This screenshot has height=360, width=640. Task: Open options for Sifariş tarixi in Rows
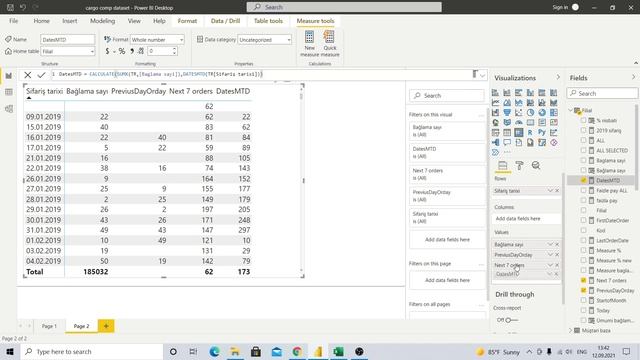coord(550,191)
